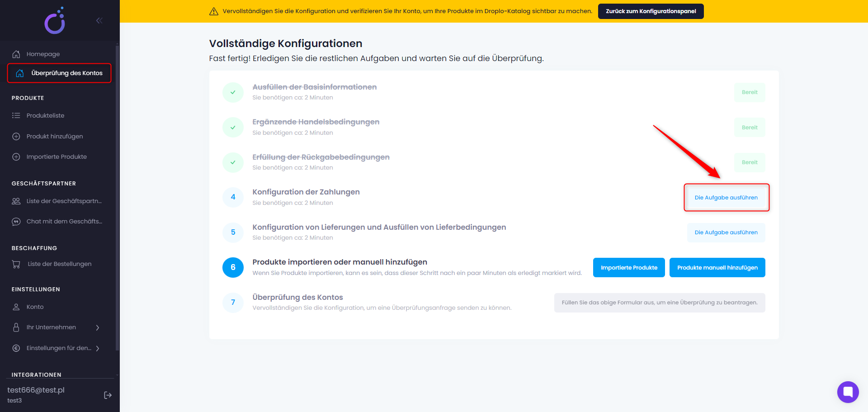Click checkmark for Ergänzende Handelsbedingungen
Viewport: 868px width, 412px height.
tap(233, 128)
